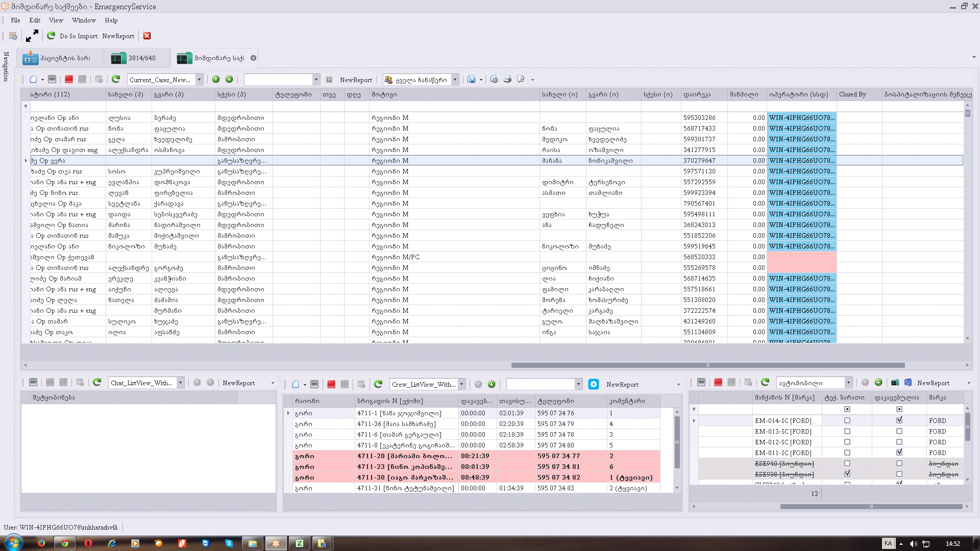Uncheck the checked box in ESE938 row
This screenshot has width=980, height=551.
coord(847,474)
